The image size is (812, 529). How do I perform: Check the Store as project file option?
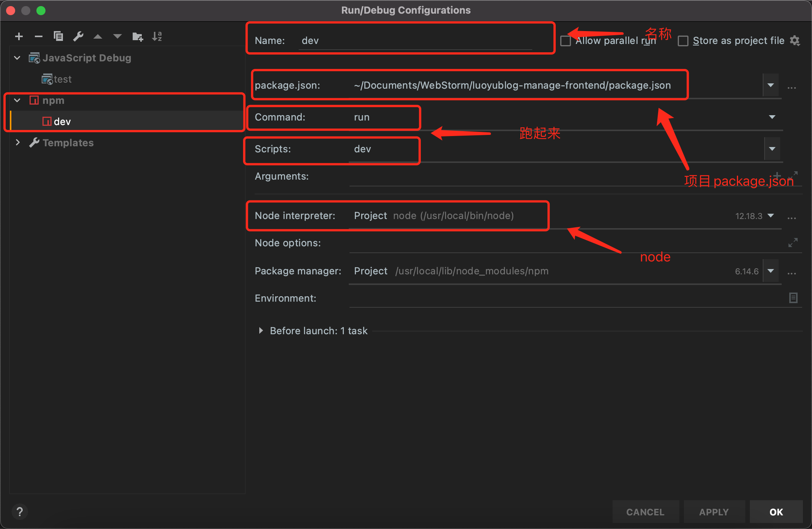coord(683,41)
